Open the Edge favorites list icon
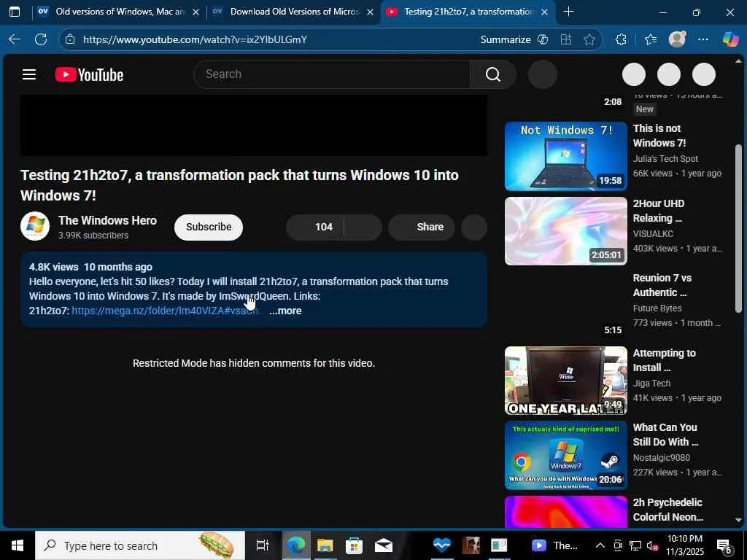 pyautogui.click(x=650, y=39)
